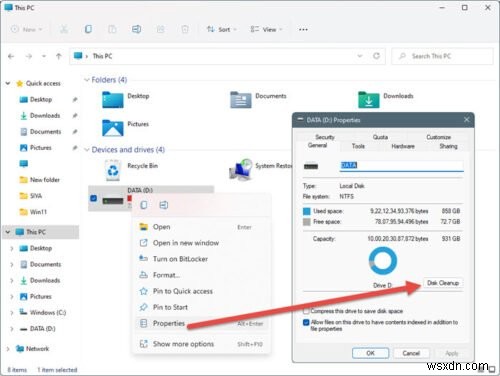
Task: Go forward with the right arrow
Action: (x=29, y=56)
